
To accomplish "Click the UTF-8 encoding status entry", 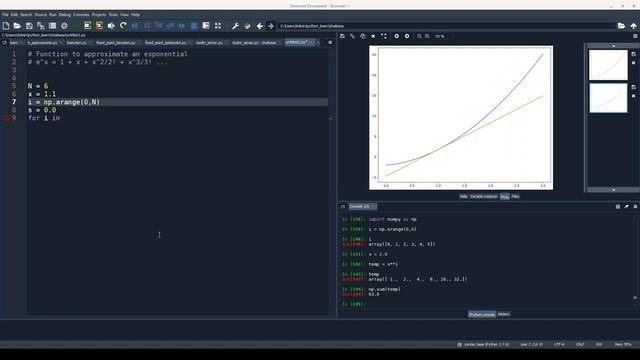I will pos(559,344).
